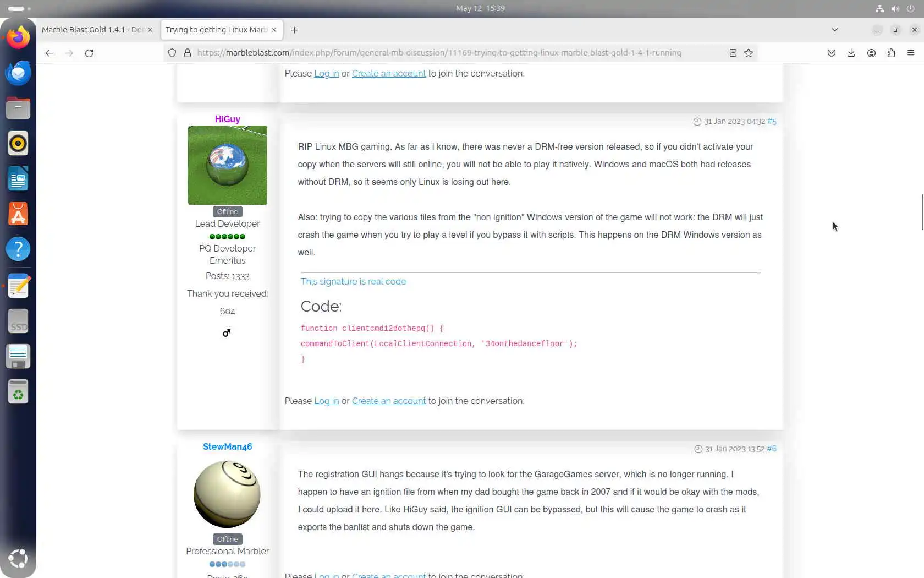The image size is (924, 578).
Task: Open the Help icon in dock
Action: (x=18, y=249)
